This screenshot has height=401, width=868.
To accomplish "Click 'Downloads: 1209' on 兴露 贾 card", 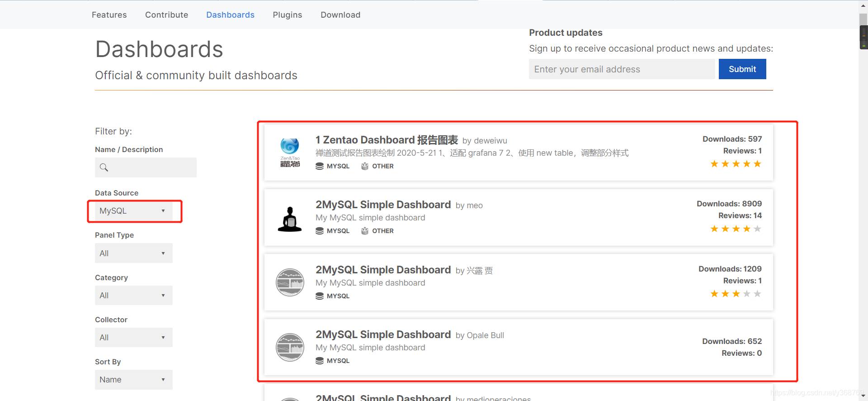I will [x=730, y=269].
